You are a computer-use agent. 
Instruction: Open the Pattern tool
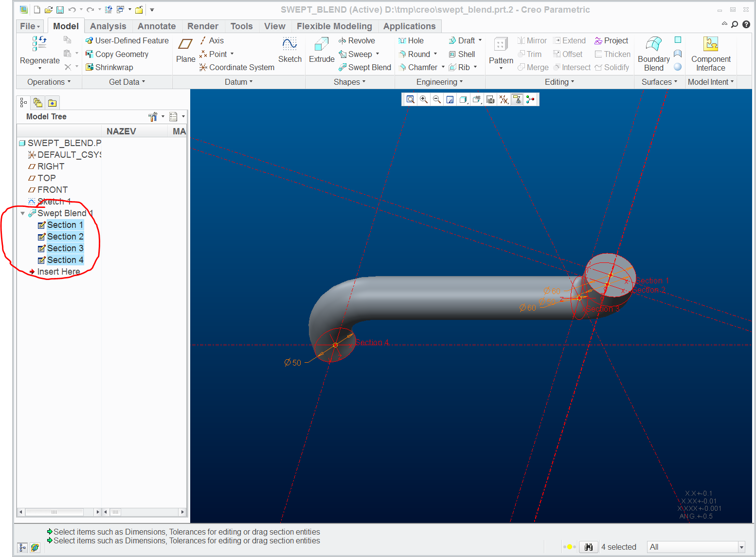pyautogui.click(x=501, y=45)
